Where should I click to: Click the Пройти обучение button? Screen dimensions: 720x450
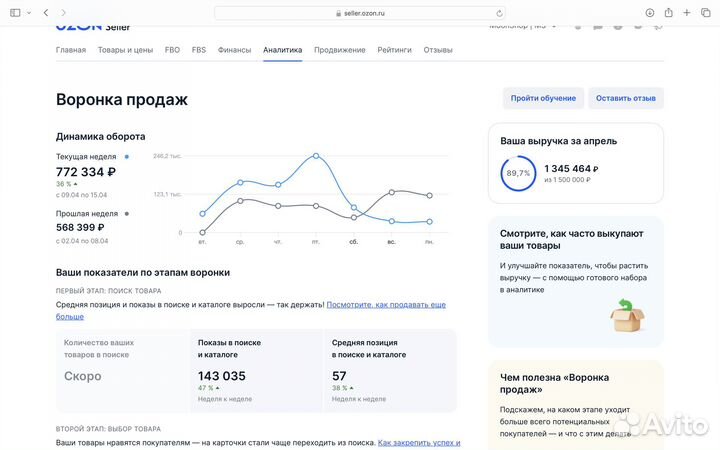(x=543, y=98)
